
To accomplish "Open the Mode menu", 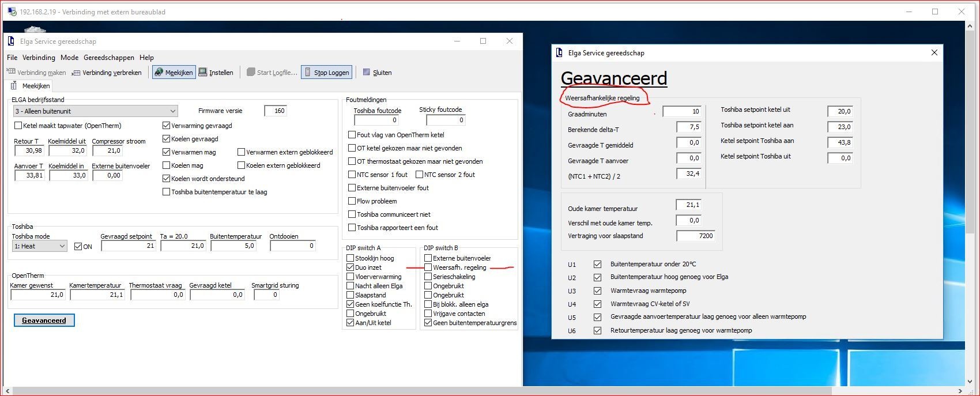I will click(69, 58).
